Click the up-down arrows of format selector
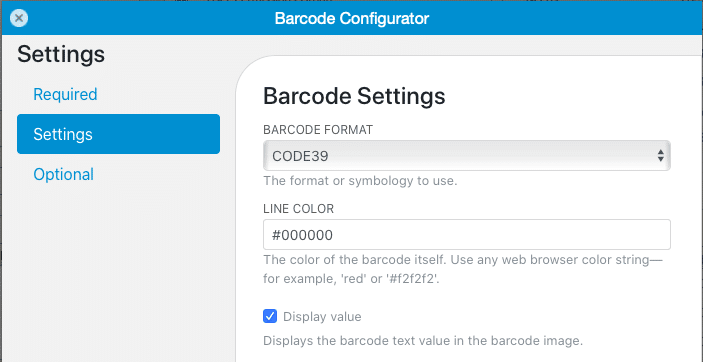The height and width of the screenshot is (362, 703). (x=660, y=156)
